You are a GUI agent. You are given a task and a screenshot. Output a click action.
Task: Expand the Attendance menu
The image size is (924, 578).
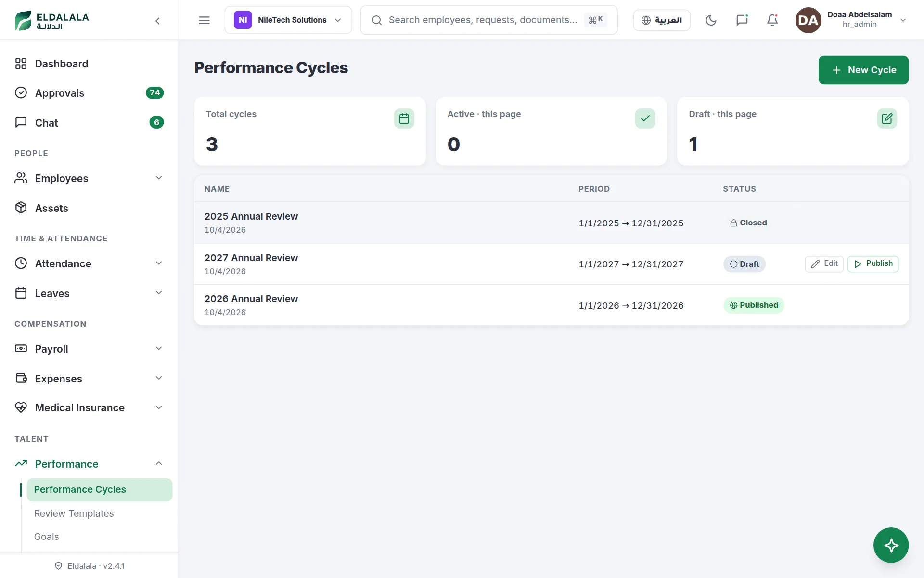pyautogui.click(x=90, y=263)
